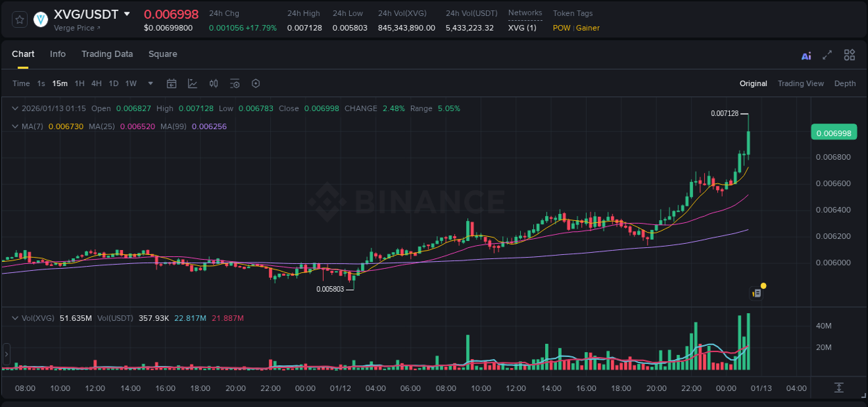
Task: Click the calendar go-to-date icon
Action: tap(172, 83)
